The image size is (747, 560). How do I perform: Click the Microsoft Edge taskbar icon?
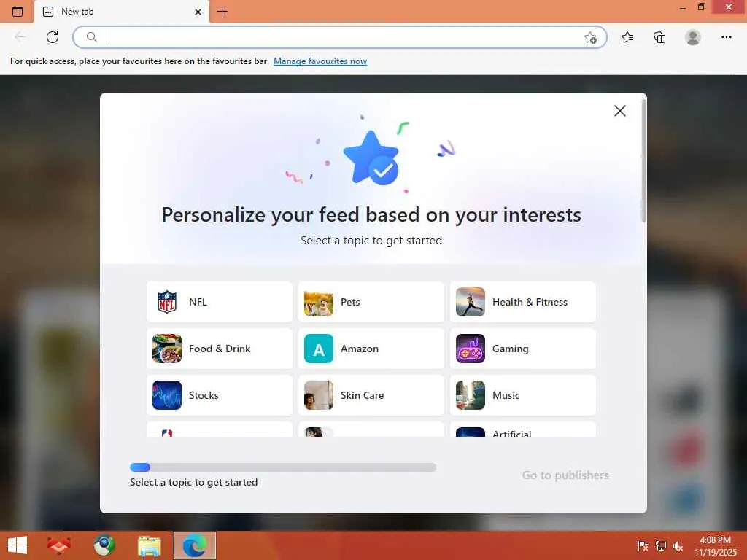pyautogui.click(x=194, y=545)
